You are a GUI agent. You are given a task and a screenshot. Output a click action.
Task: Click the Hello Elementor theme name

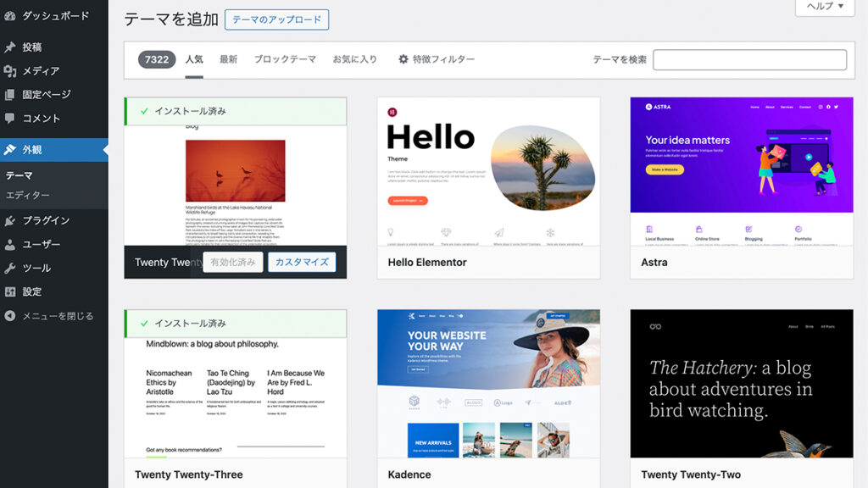pyautogui.click(x=427, y=263)
